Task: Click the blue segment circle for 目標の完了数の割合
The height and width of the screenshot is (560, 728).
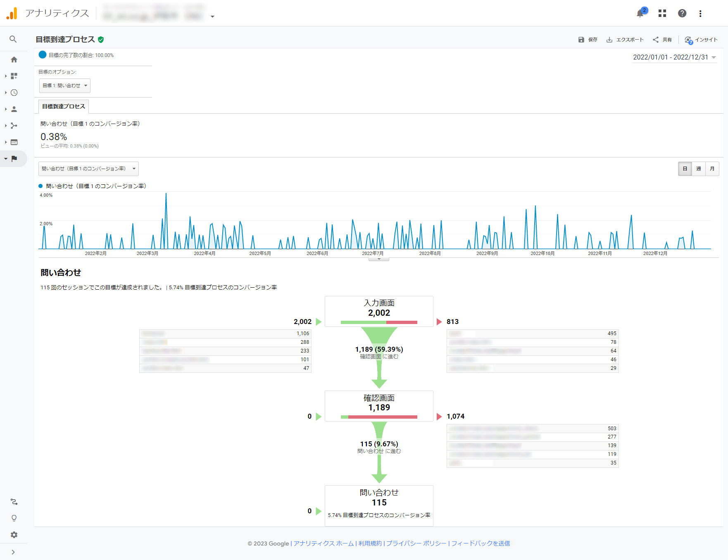Action: pos(43,55)
